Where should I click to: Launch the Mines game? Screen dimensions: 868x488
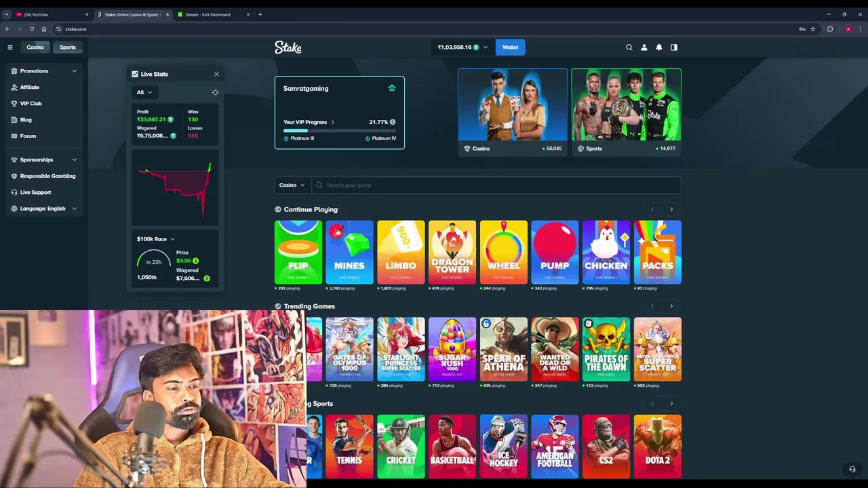pyautogui.click(x=349, y=252)
